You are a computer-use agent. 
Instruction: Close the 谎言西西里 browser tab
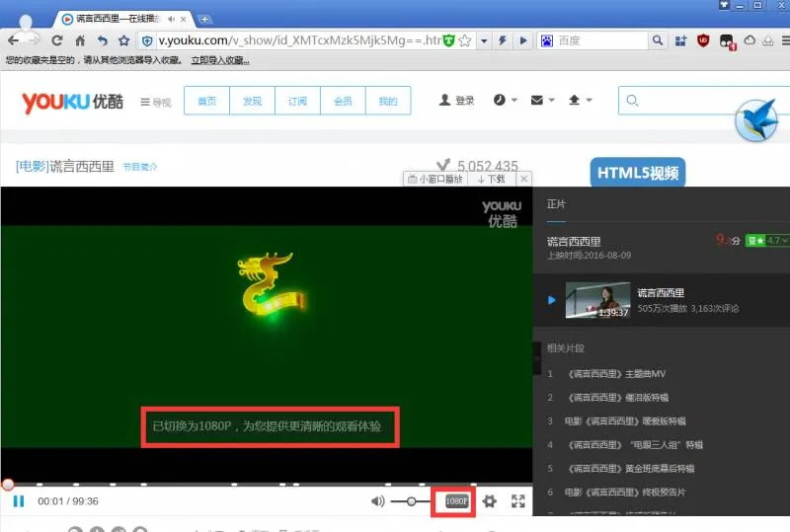pyautogui.click(x=184, y=19)
